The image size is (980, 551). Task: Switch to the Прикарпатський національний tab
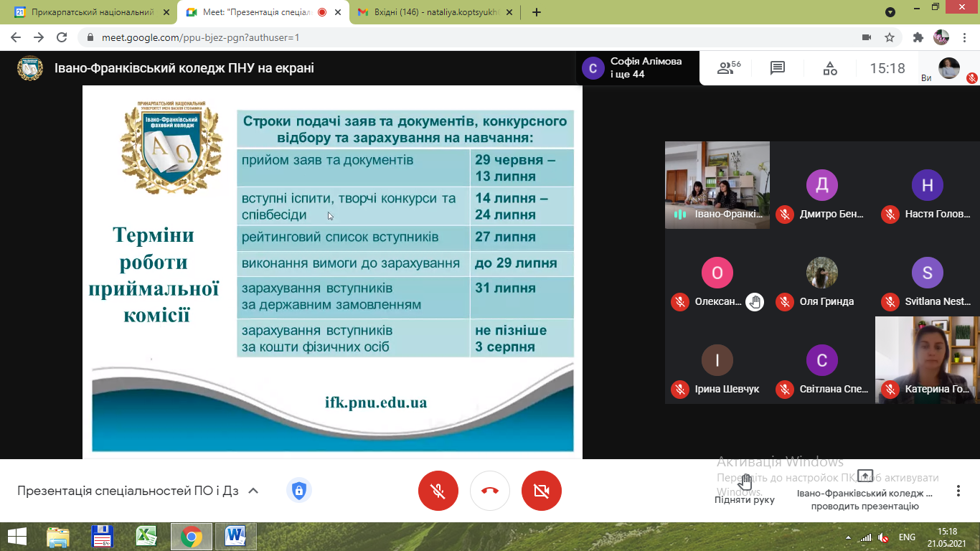tap(90, 12)
